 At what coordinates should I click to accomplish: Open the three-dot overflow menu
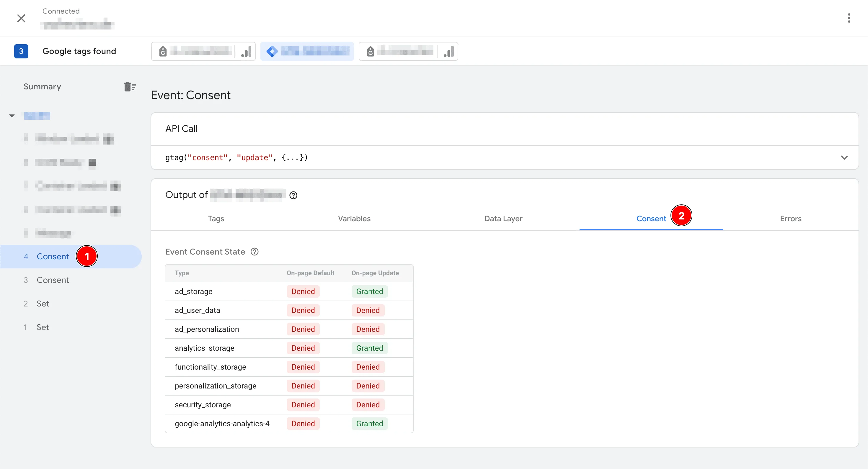pyautogui.click(x=849, y=18)
